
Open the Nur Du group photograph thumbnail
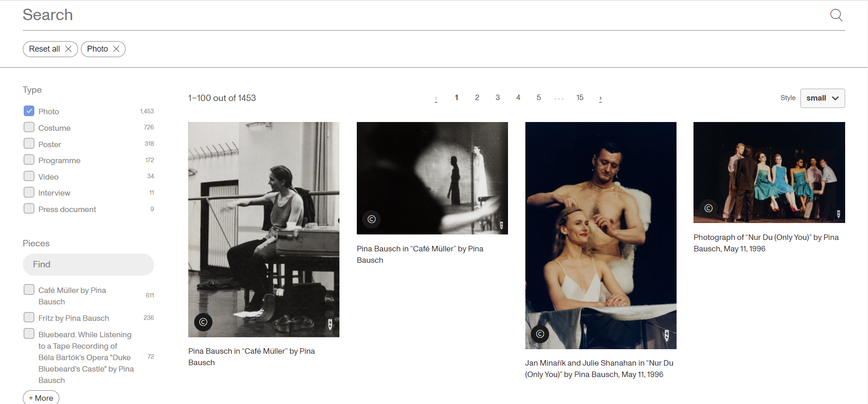pyautogui.click(x=769, y=172)
